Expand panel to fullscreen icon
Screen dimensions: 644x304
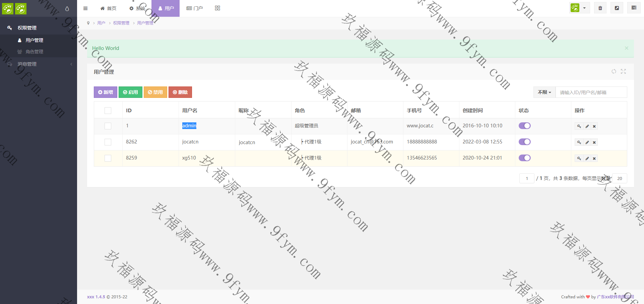coord(623,71)
